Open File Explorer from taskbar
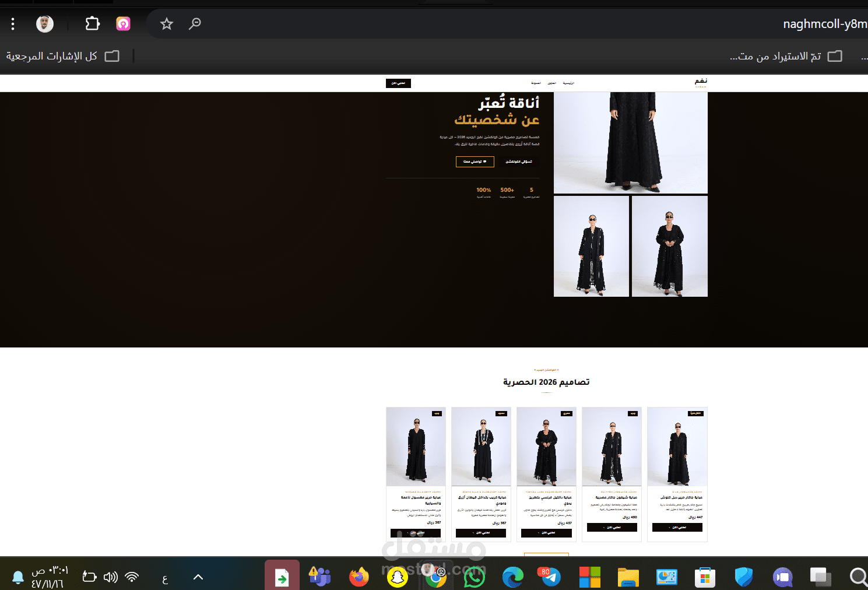 (628, 577)
